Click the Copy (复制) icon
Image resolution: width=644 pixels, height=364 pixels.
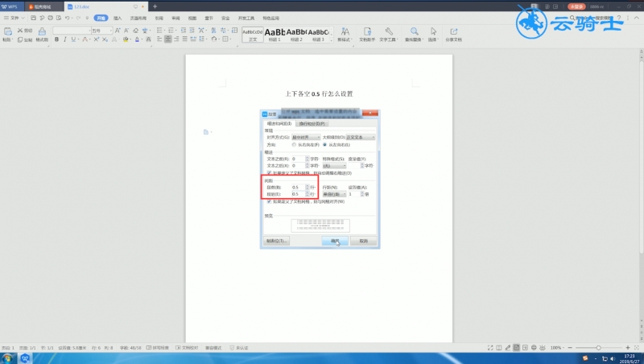[19, 39]
